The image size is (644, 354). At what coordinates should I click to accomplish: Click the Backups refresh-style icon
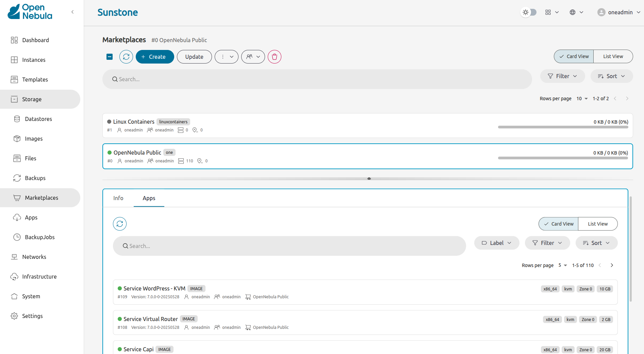point(17,178)
